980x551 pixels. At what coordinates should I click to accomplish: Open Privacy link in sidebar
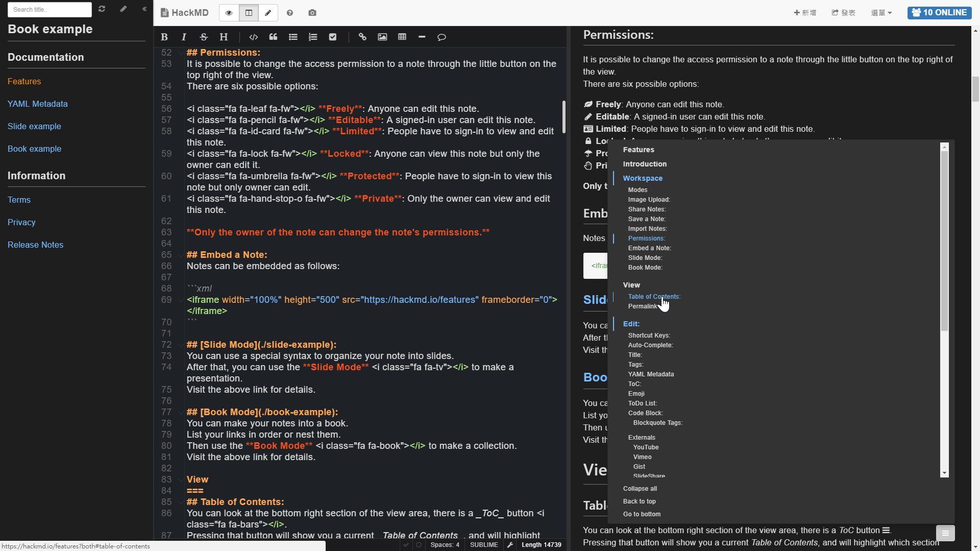pos(21,222)
